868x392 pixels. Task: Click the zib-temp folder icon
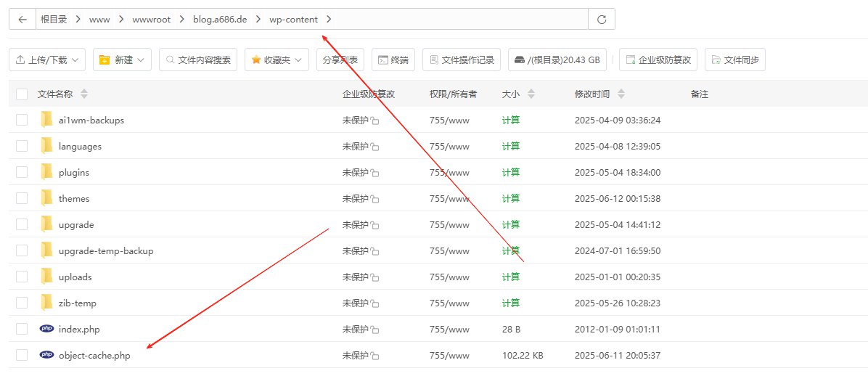[47, 302]
